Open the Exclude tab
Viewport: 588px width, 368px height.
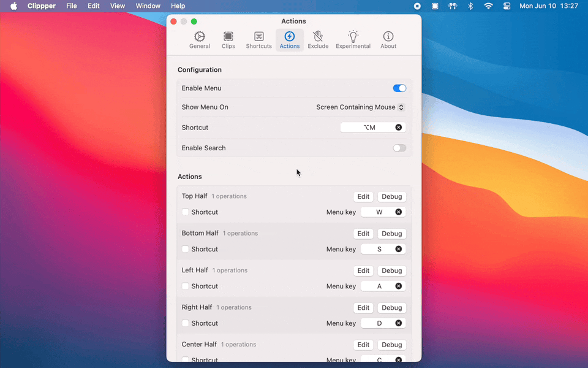pyautogui.click(x=318, y=40)
